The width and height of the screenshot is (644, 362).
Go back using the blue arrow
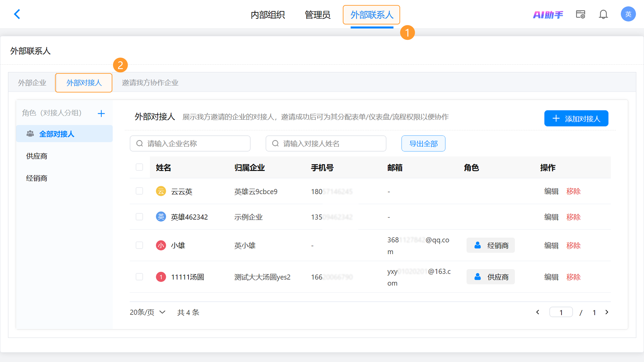17,14
